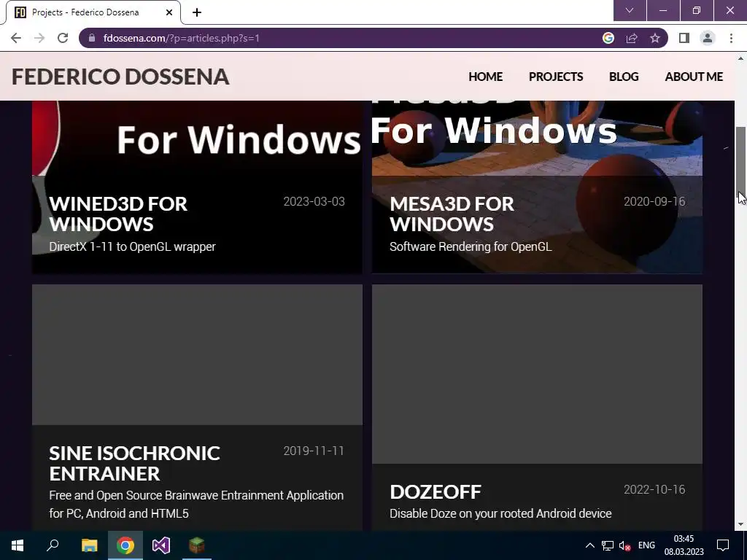Click the muted volume tray icon
The image size is (747, 560).
(x=625, y=545)
